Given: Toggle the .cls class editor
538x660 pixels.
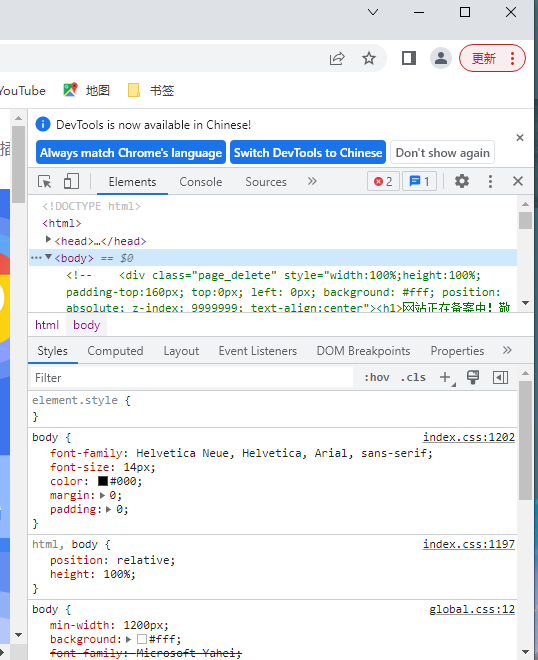Looking at the screenshot, I should tap(413, 377).
